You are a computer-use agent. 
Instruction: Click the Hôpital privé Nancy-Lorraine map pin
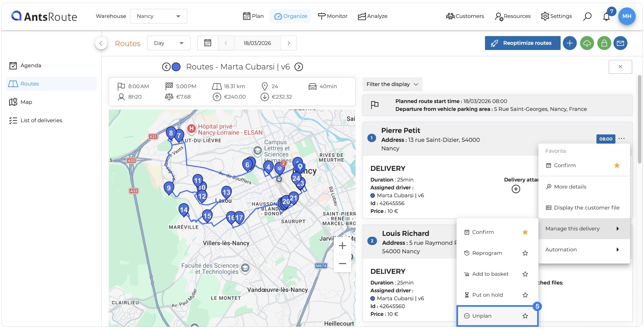click(x=191, y=129)
